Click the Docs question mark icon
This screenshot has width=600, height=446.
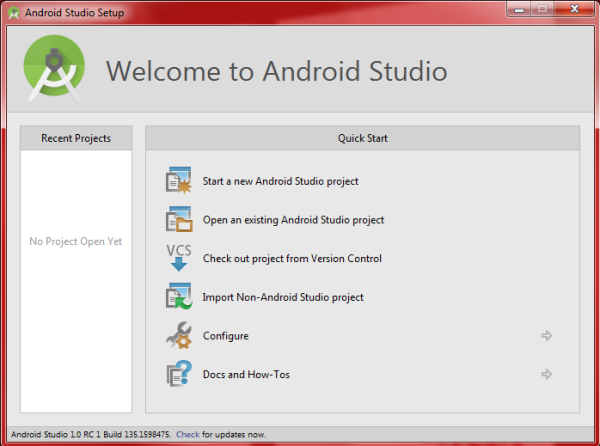179,374
